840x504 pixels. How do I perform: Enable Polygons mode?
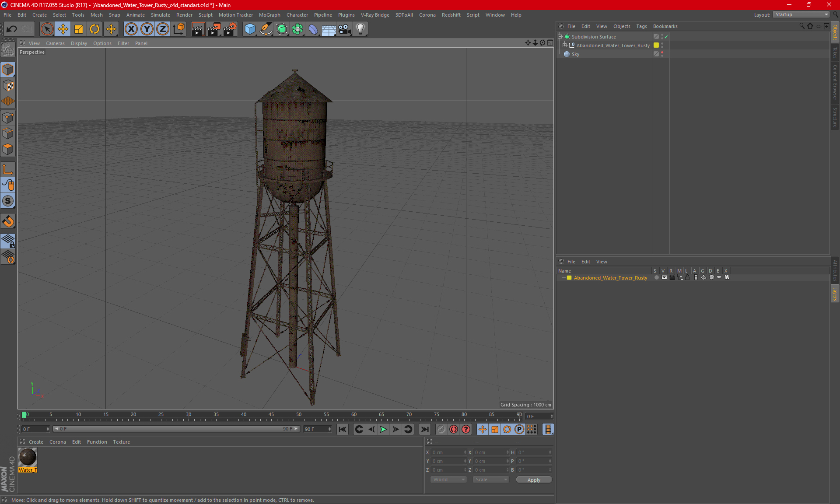(x=8, y=149)
